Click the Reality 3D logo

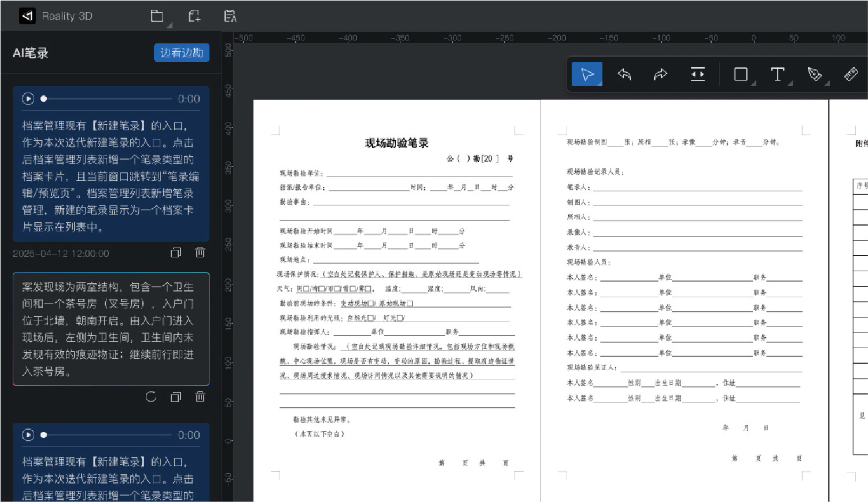(x=27, y=16)
